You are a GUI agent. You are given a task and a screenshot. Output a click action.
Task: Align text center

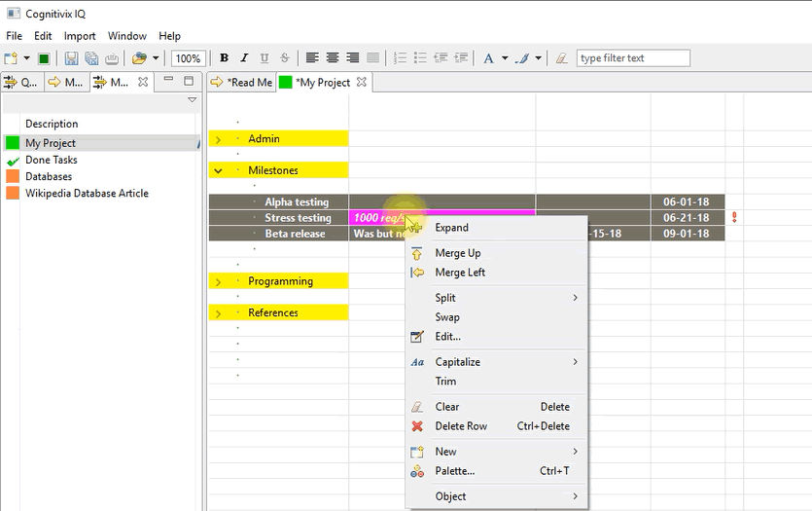333,58
